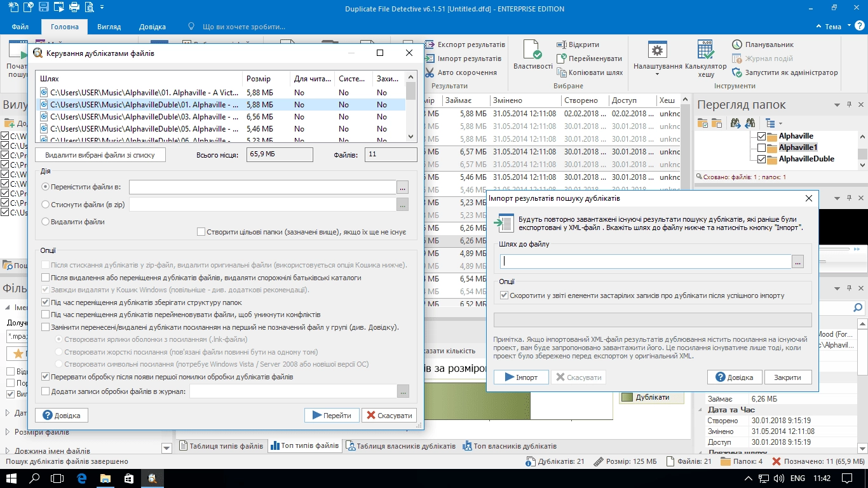This screenshot has height=488, width=868.
Task: Open Калькулятор хешу tool
Action: coord(706,58)
